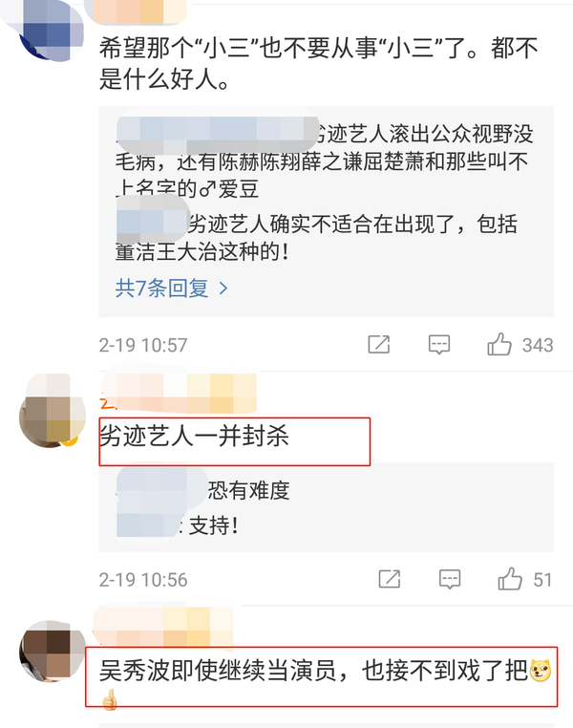Tap the top comment starting with 希望那个
The height and width of the screenshot is (728, 573).
pos(318,64)
